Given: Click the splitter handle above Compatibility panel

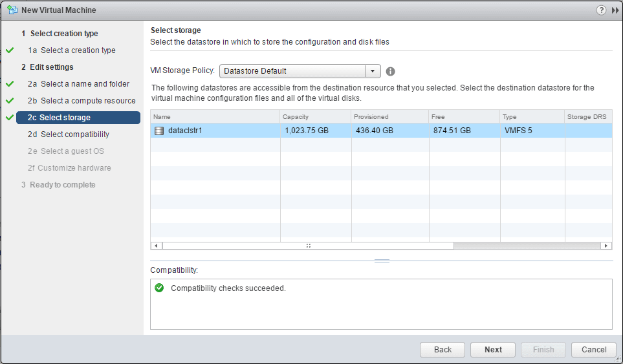Looking at the screenshot, I should [x=382, y=261].
